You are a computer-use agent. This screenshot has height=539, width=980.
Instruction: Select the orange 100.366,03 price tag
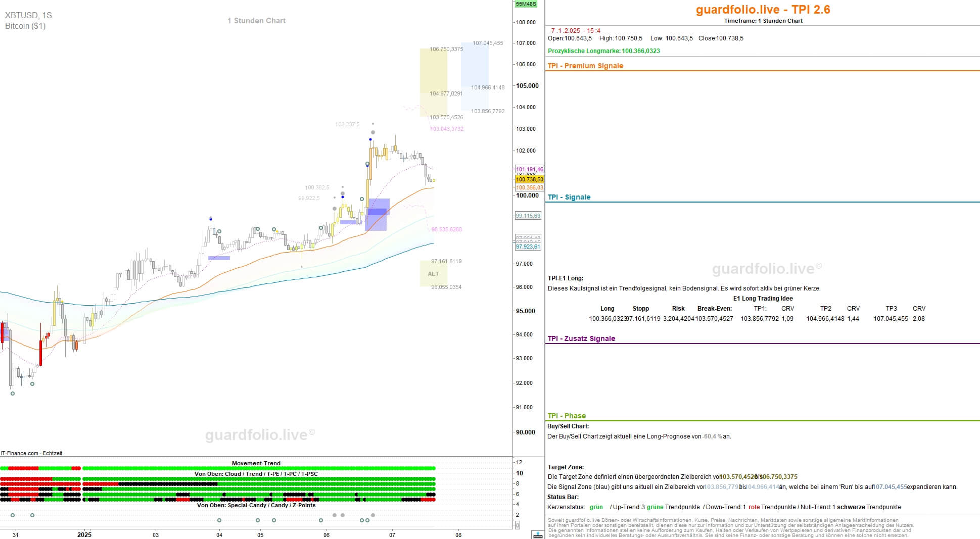click(x=529, y=187)
